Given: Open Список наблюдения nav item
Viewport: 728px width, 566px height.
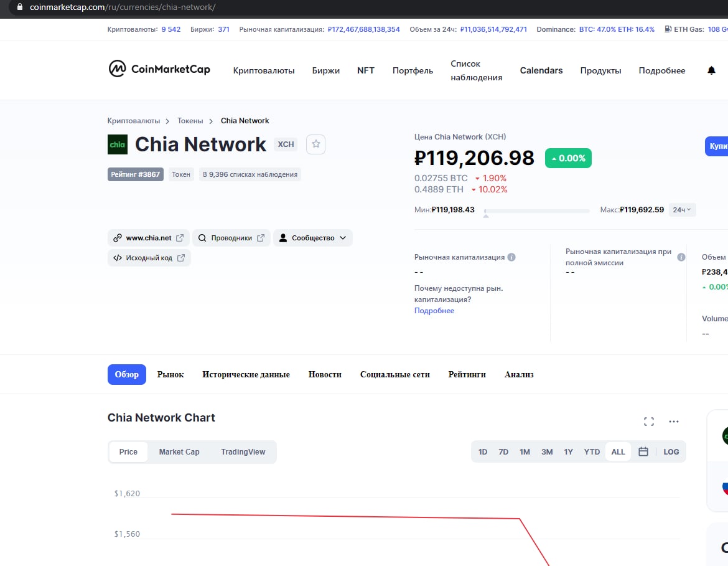Looking at the screenshot, I should 477,70.
